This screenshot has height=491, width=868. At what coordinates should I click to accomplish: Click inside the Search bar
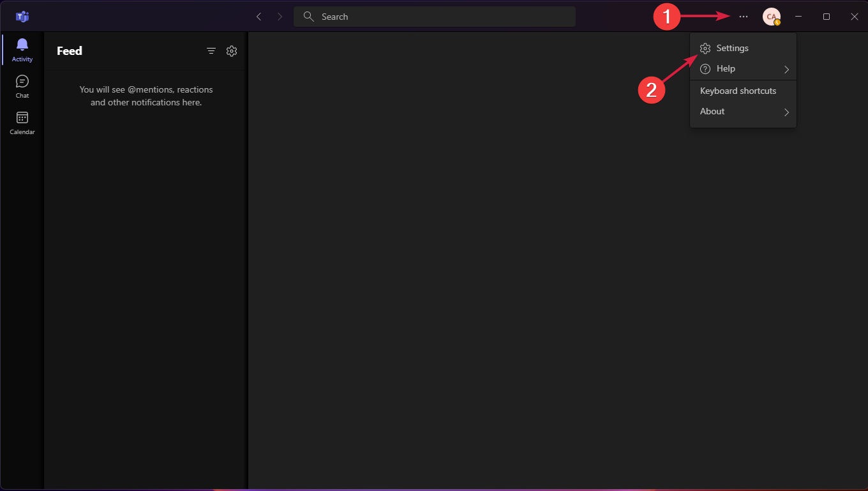pos(434,16)
